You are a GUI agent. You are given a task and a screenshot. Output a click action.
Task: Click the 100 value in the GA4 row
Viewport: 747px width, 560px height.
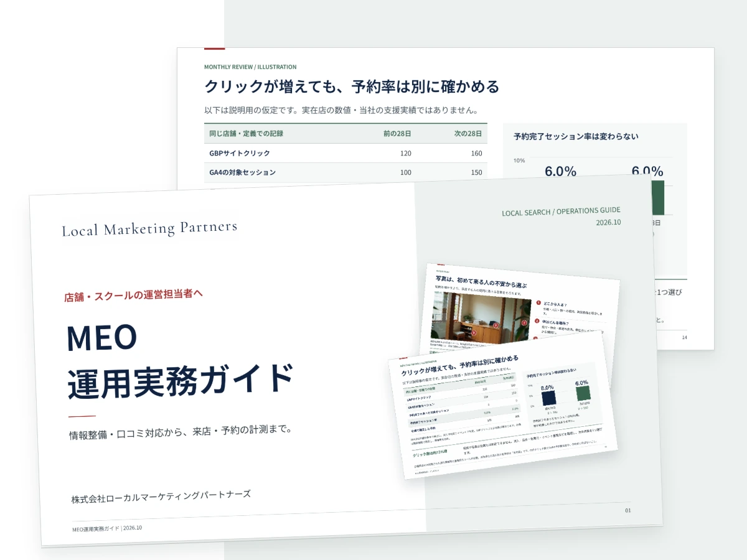[405, 172]
